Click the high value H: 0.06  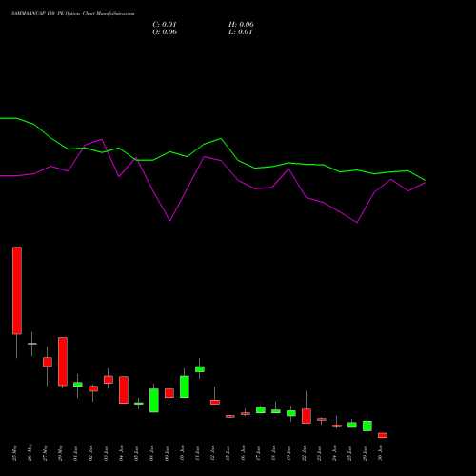[x=241, y=25]
